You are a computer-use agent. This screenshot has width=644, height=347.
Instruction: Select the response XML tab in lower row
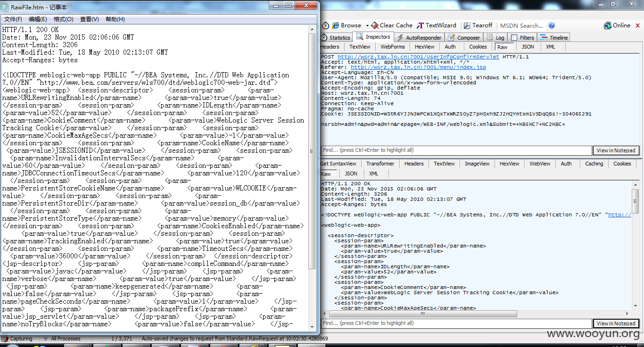[374, 173]
